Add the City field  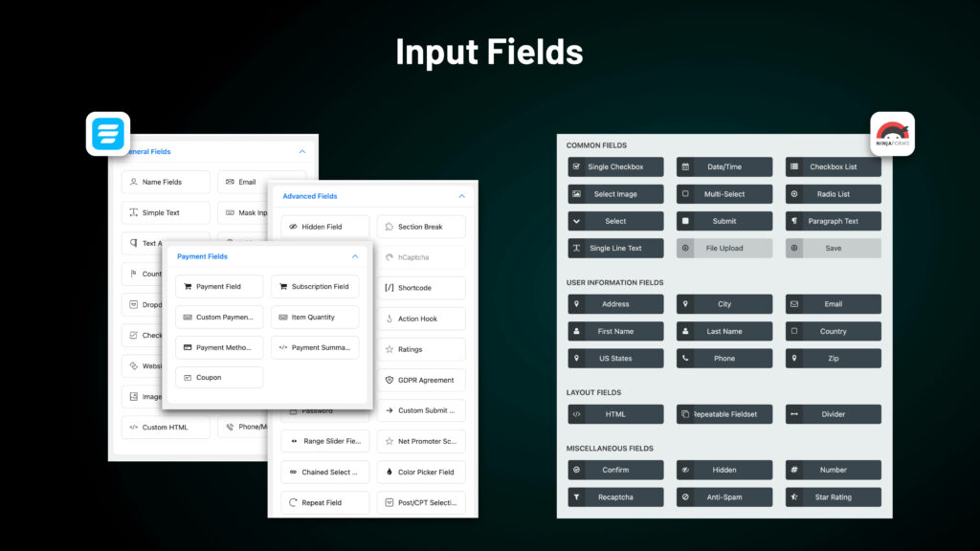tap(724, 304)
